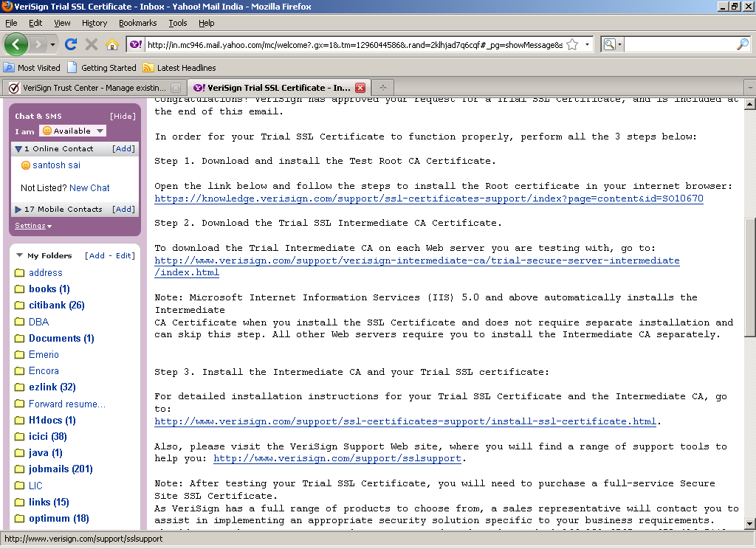Screen dimensions: 756x549
Task: Open the search engine selector dropdown
Action: (613, 45)
